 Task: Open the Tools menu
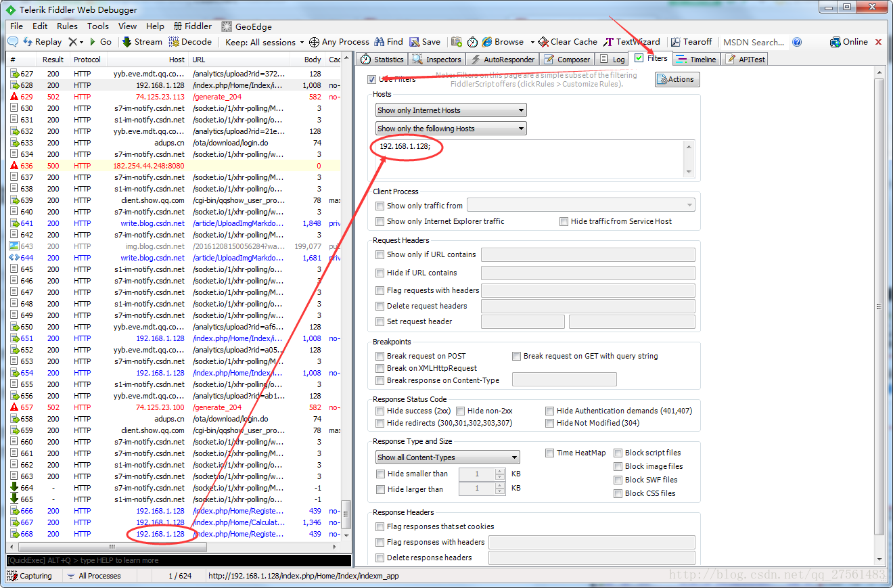pyautogui.click(x=98, y=26)
